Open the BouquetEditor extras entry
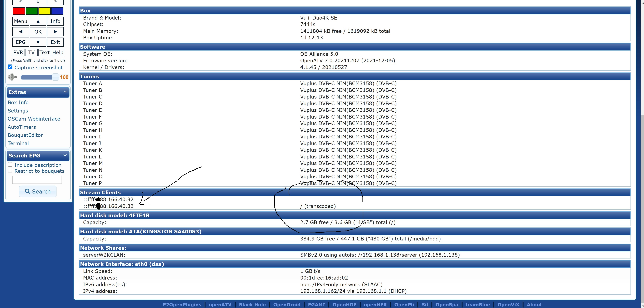Screen dimensions: 644x308 [x=25, y=135]
